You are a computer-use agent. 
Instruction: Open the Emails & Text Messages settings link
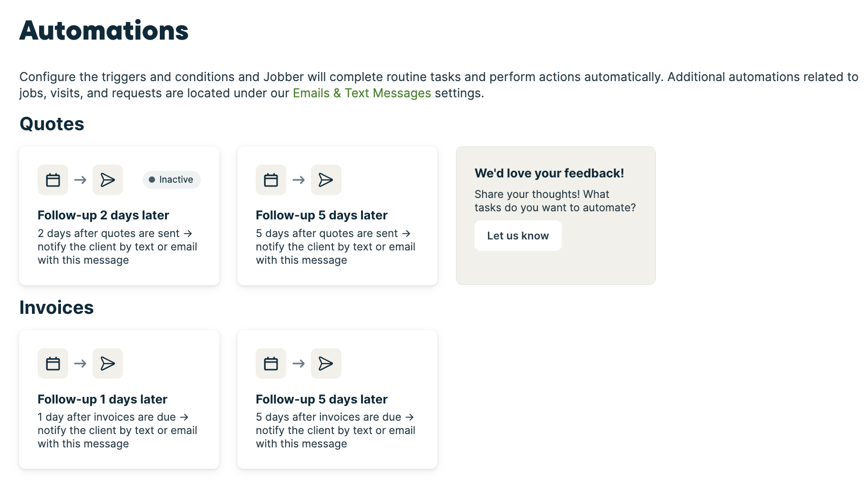tap(362, 93)
